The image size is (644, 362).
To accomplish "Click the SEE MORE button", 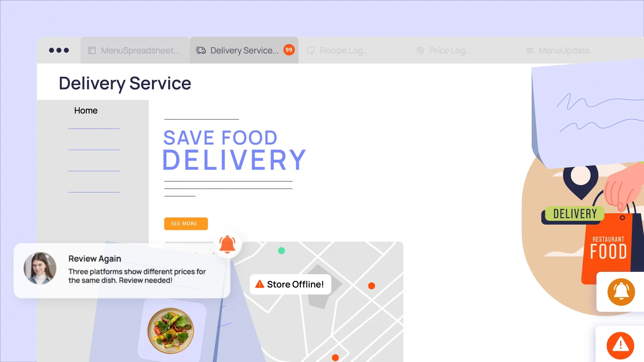I will [x=186, y=224].
